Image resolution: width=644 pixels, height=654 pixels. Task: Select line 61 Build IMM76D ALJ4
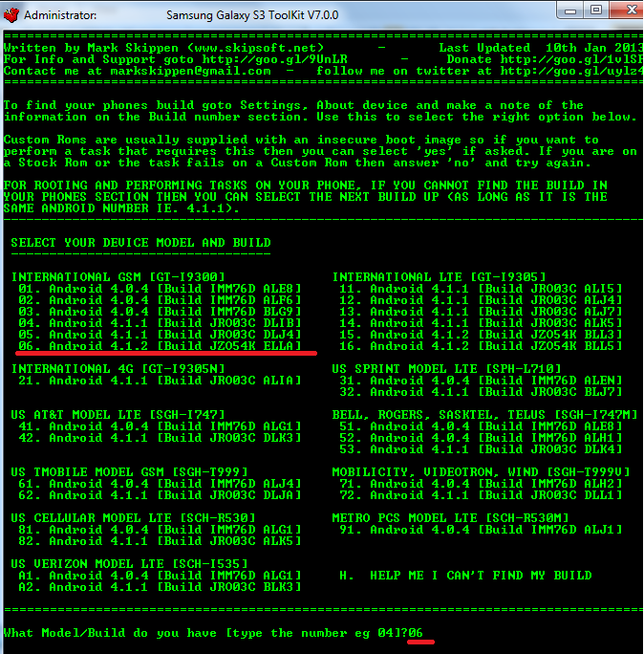tap(160, 484)
